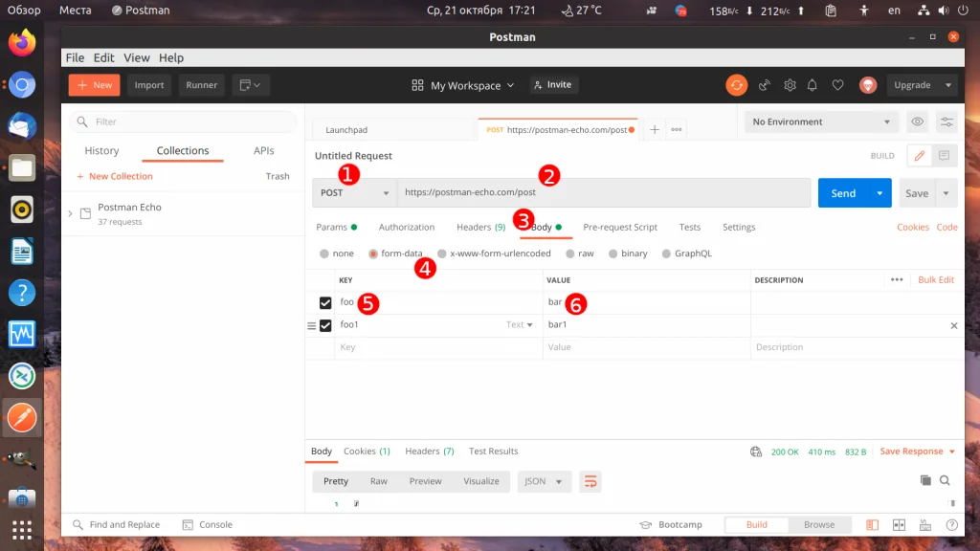Open the My Workspace dropdown

pyautogui.click(x=463, y=85)
